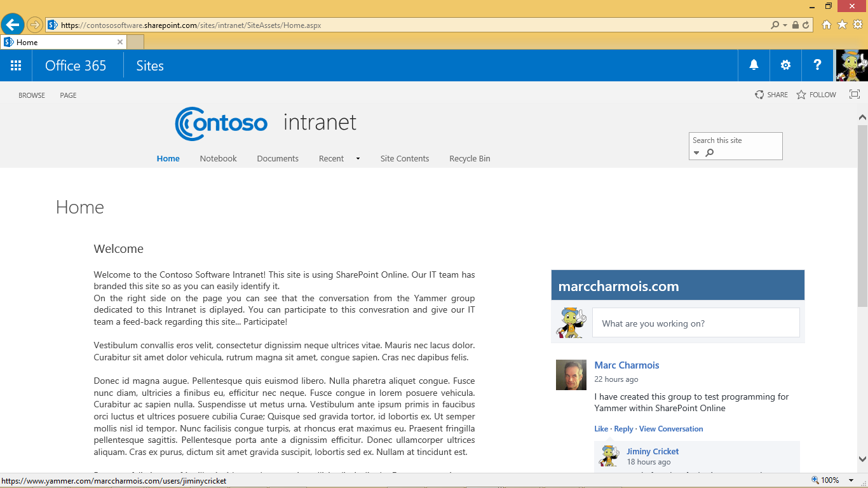The width and height of the screenshot is (868, 488).
Task: Go to Home navigation link
Action: point(168,159)
